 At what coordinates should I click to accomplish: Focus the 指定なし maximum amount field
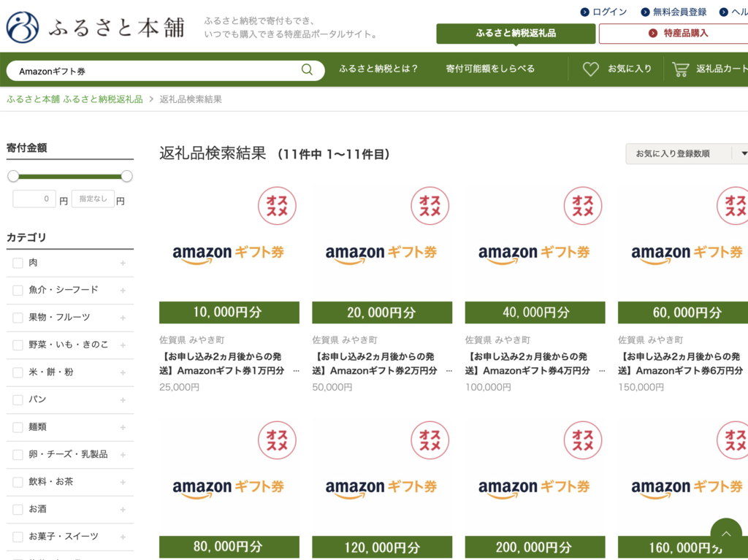click(x=93, y=199)
